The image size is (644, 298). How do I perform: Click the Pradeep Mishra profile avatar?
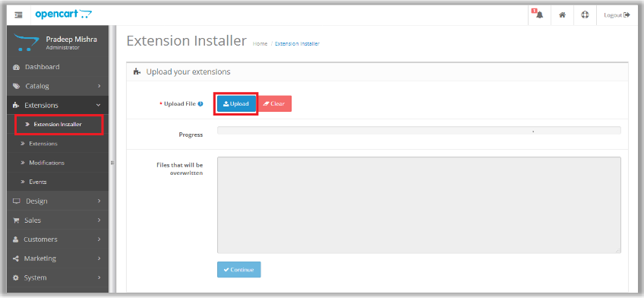tap(26, 43)
